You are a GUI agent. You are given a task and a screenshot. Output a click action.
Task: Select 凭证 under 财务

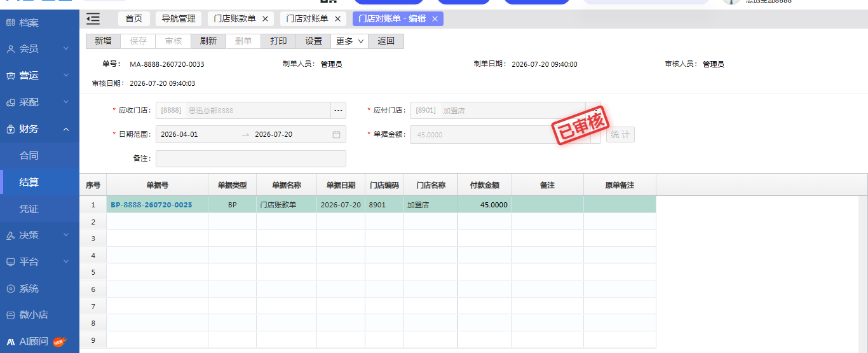coord(39,209)
